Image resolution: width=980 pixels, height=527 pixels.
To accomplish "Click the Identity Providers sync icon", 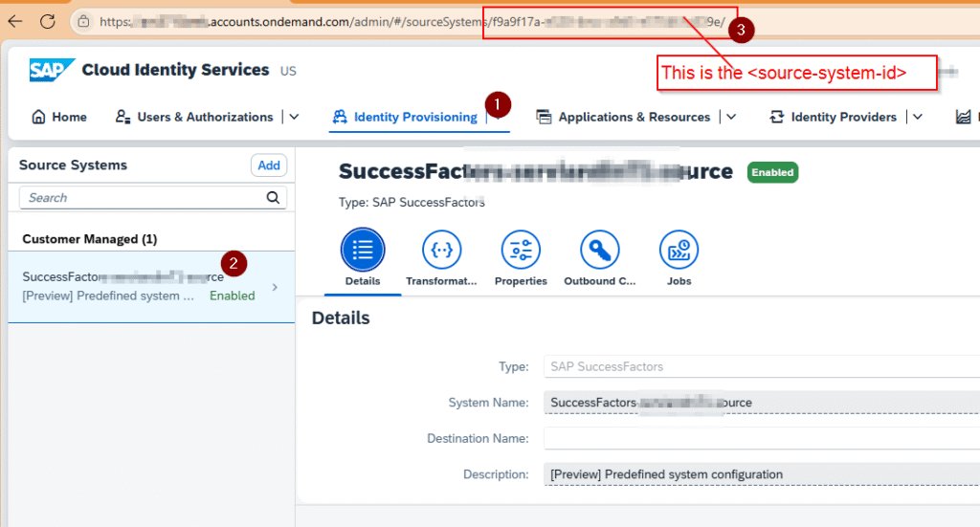I will 777,117.
